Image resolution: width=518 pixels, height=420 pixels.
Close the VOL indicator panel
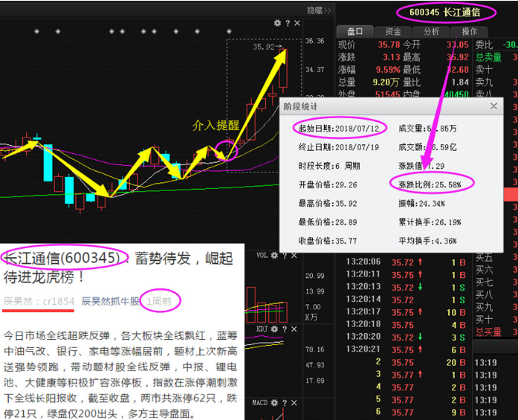click(x=294, y=256)
